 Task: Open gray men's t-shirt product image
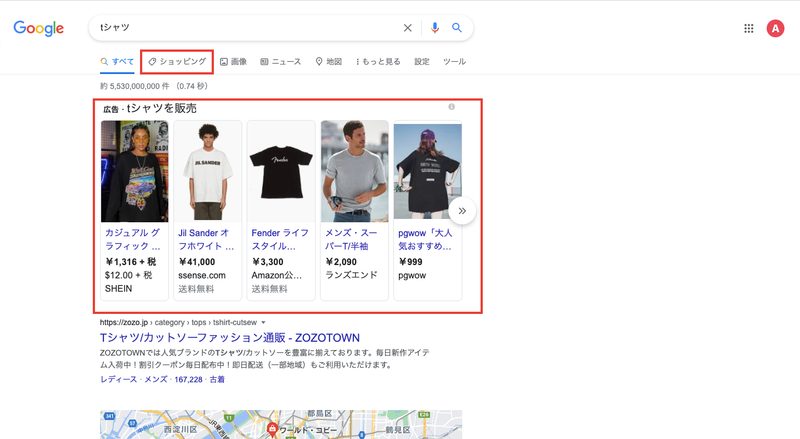[x=355, y=172]
